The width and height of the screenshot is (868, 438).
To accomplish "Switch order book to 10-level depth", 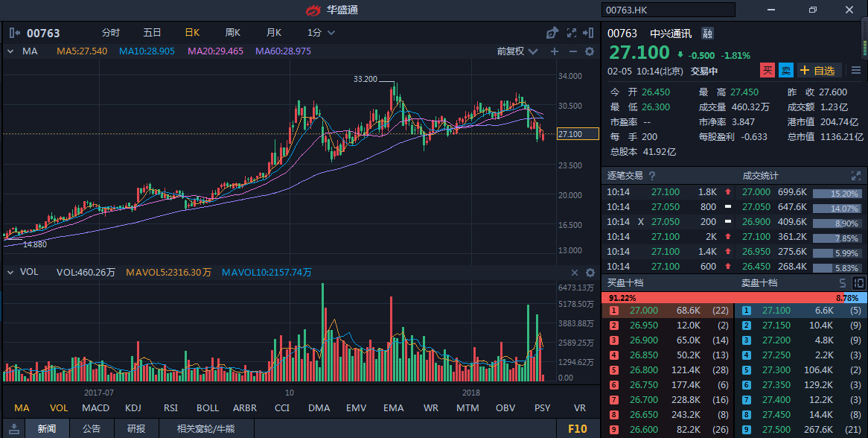I will point(858,283).
